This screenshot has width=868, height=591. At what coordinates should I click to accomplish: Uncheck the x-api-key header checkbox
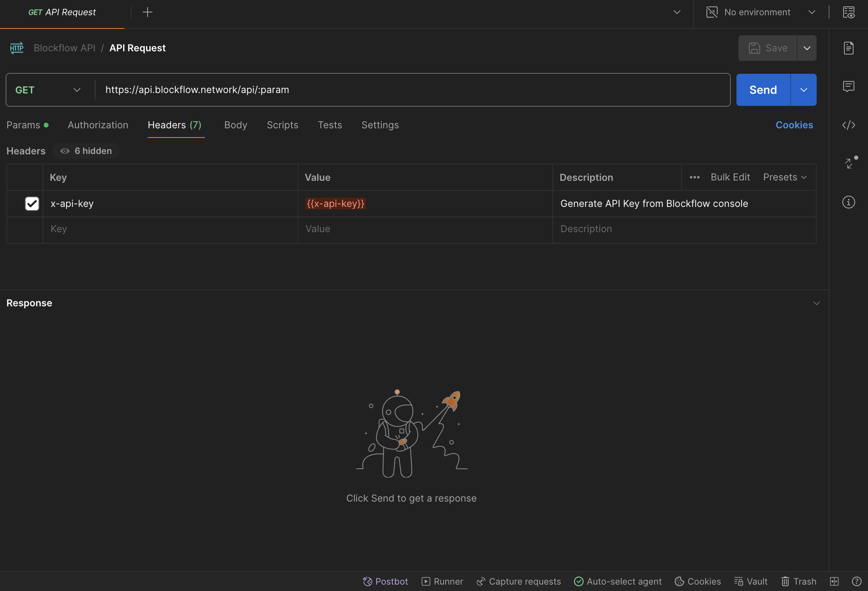tap(32, 204)
